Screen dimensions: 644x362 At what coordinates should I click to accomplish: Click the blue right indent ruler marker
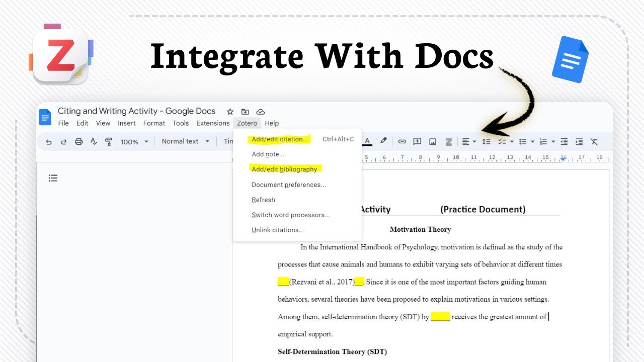pos(562,158)
